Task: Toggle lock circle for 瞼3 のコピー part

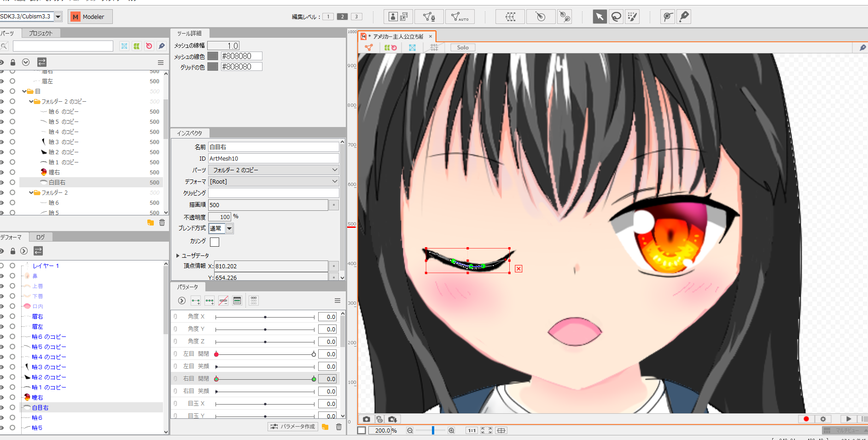Action: 12,142
